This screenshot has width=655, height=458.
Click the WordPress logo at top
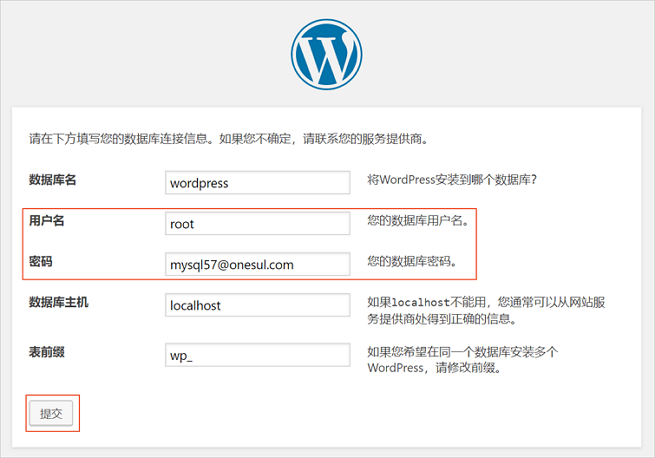pyautogui.click(x=327, y=54)
